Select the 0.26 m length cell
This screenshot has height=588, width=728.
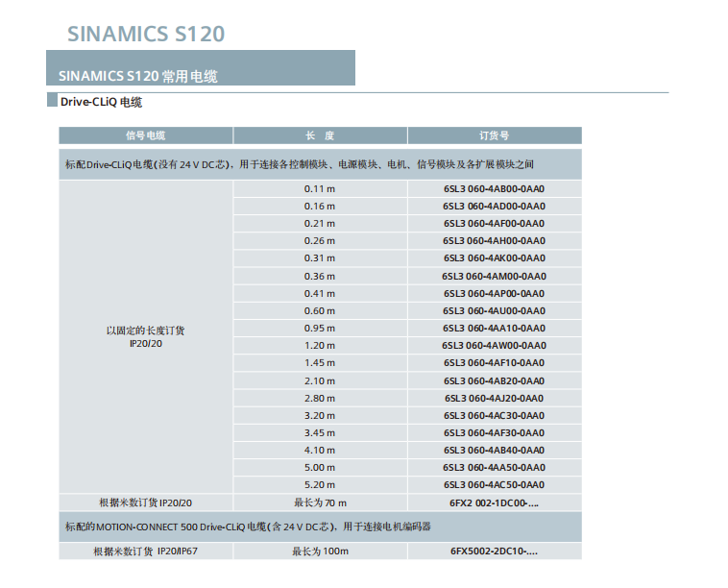point(321,241)
